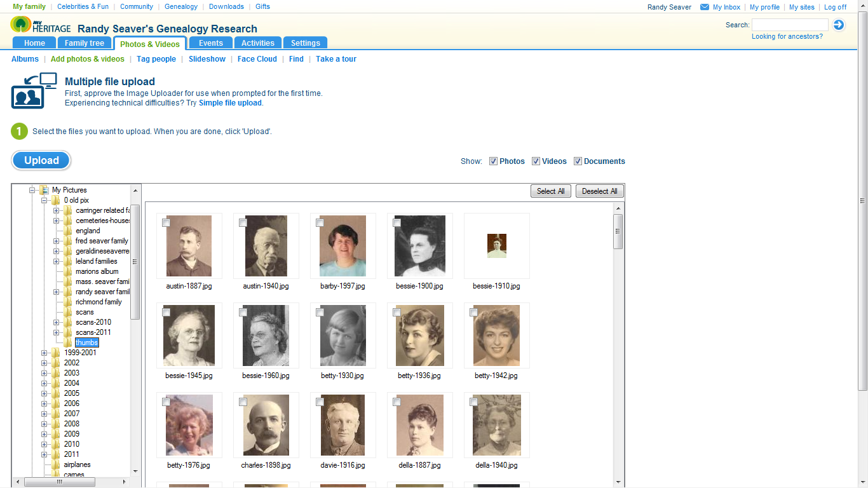Open the Home tab

point(34,43)
